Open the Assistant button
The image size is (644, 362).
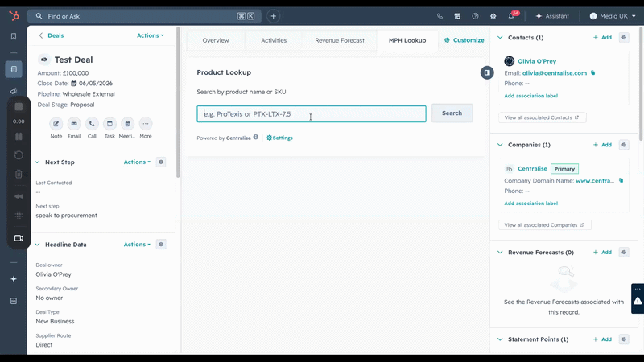[x=552, y=16]
